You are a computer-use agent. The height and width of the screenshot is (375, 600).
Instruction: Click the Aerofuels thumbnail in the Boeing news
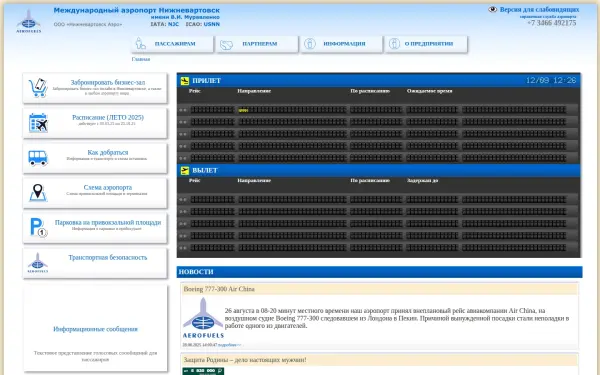[203, 318]
